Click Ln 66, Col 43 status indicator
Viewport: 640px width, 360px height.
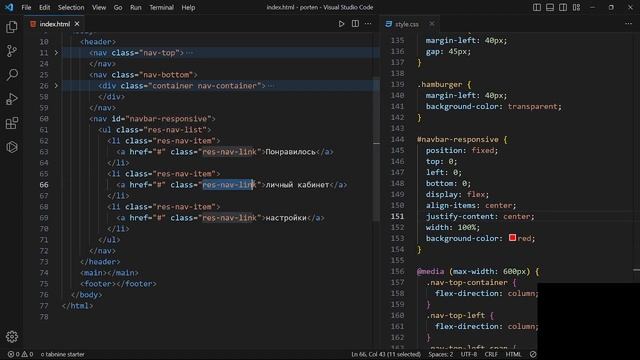point(386,354)
